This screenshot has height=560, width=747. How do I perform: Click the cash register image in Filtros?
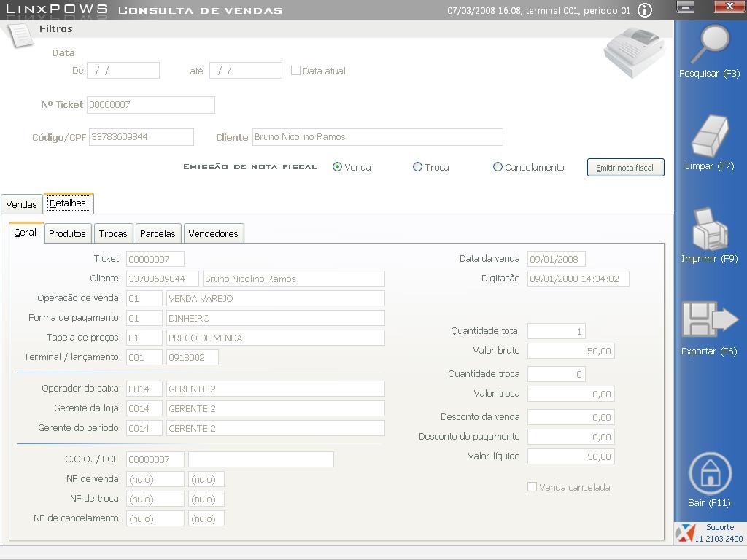[634, 52]
